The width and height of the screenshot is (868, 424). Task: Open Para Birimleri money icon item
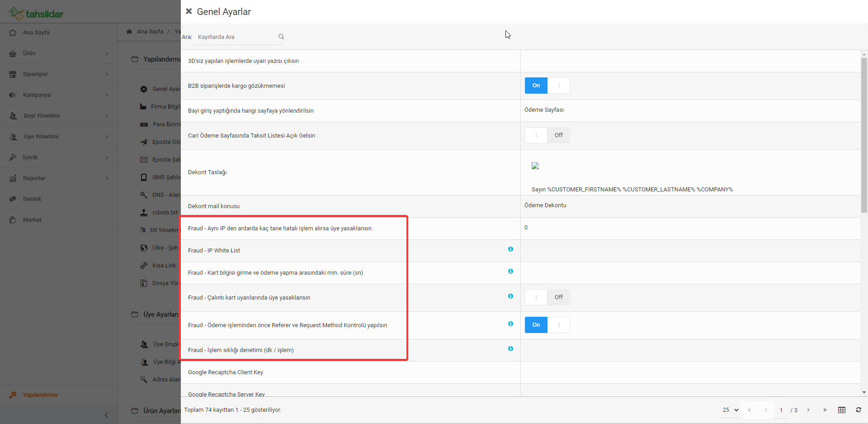click(160, 124)
